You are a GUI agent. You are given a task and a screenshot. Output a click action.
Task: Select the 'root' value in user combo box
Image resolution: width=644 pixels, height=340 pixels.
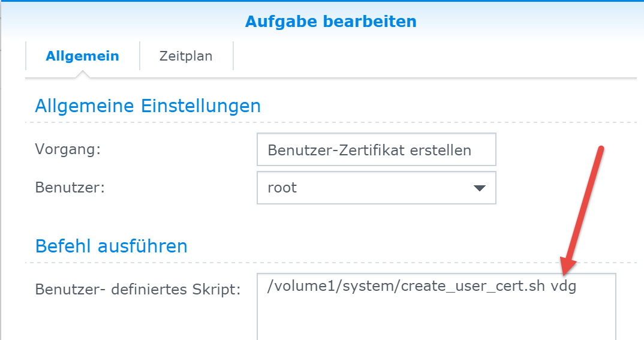[282, 188]
